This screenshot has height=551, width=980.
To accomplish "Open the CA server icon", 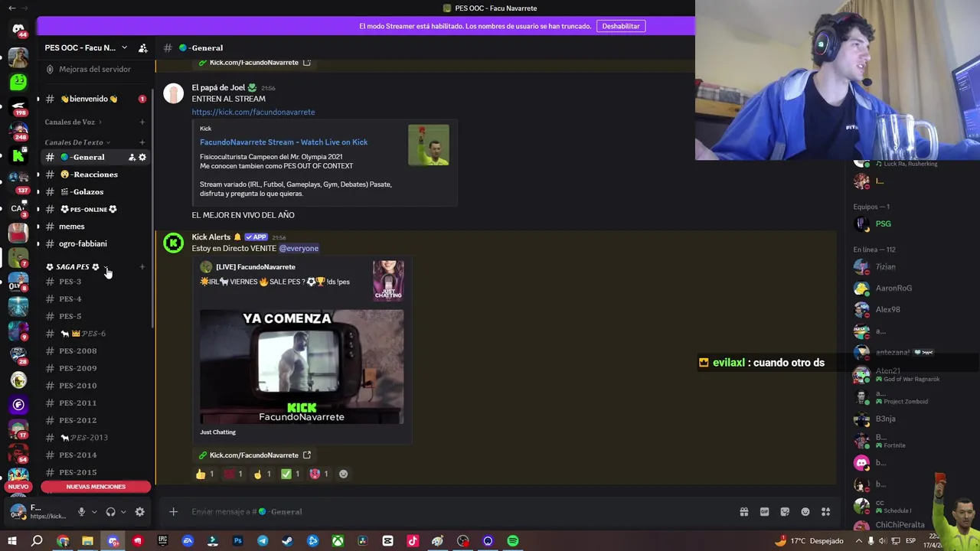I will (18, 207).
